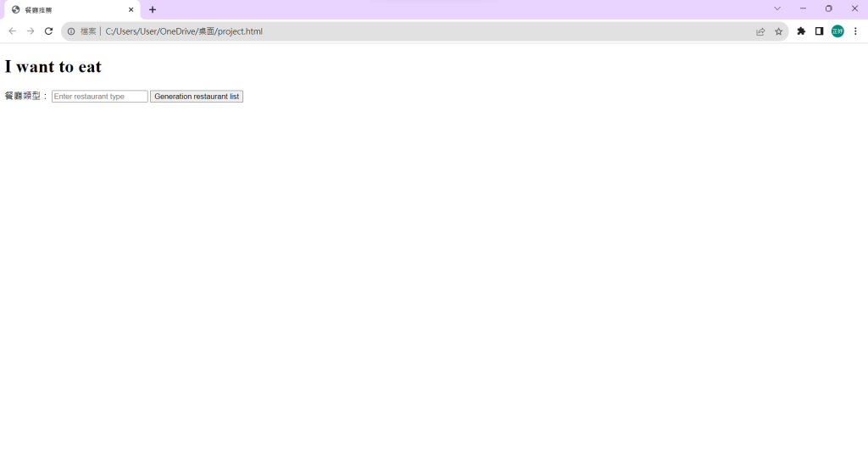This screenshot has height=461, width=868.
Task: Open the extensions puzzle icon
Action: (x=801, y=31)
